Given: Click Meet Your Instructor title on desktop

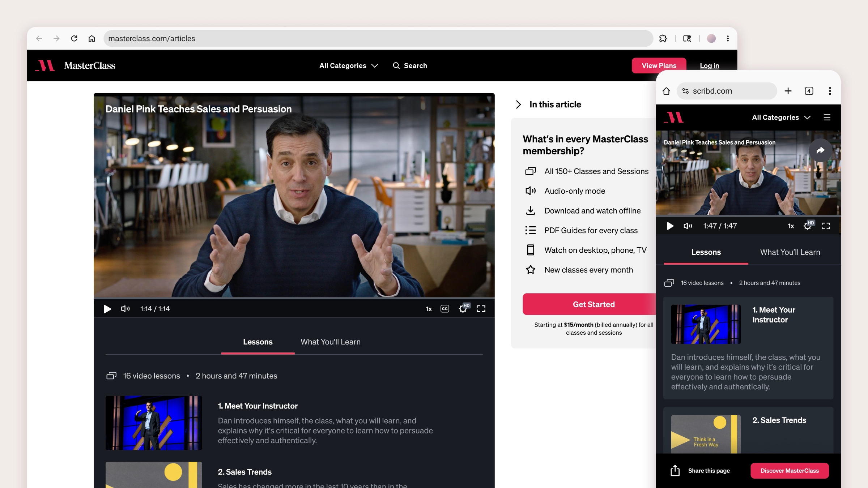Looking at the screenshot, I should 258,406.
